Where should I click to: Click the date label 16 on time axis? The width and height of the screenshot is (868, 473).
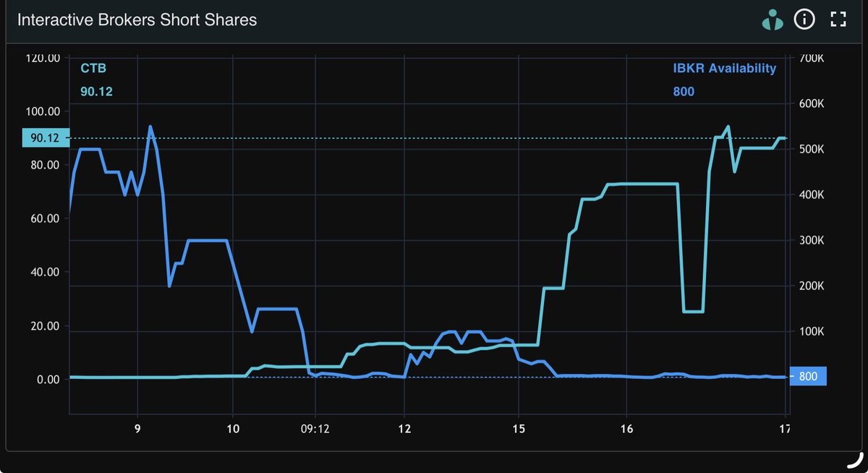[626, 429]
